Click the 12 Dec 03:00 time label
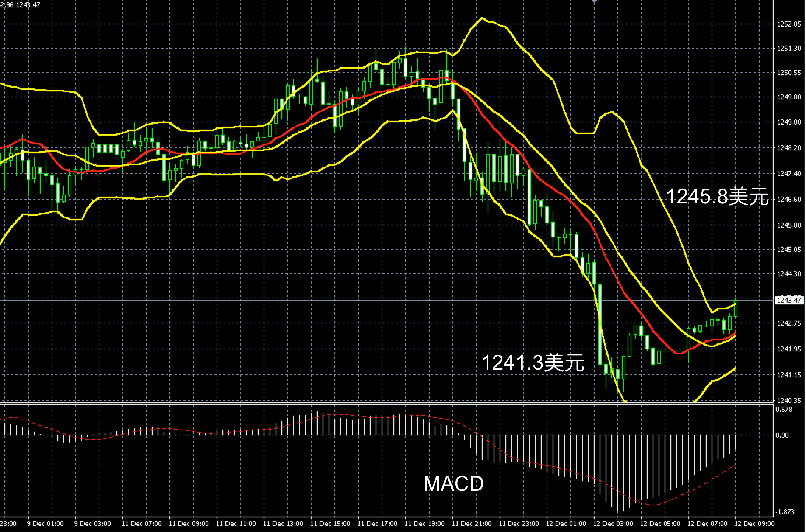The image size is (806, 532). click(613, 524)
